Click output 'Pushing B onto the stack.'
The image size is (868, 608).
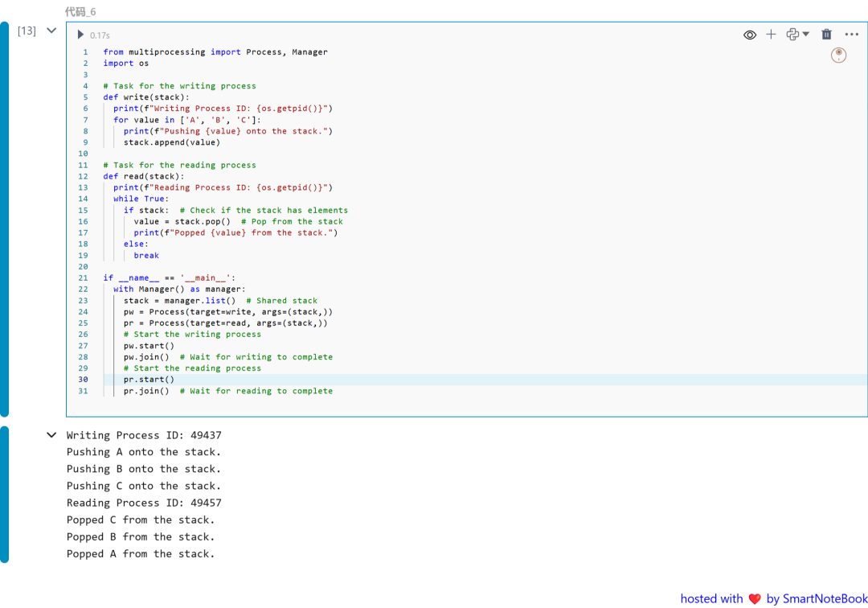[x=144, y=469]
